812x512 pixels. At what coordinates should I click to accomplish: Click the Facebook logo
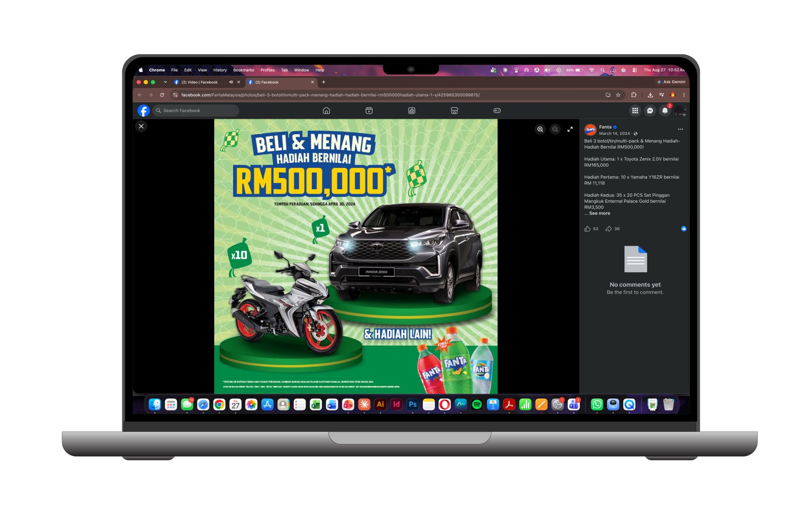143,110
